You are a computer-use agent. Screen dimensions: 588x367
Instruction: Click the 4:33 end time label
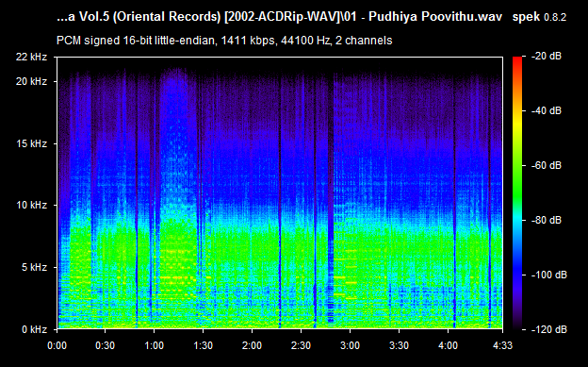click(502, 345)
